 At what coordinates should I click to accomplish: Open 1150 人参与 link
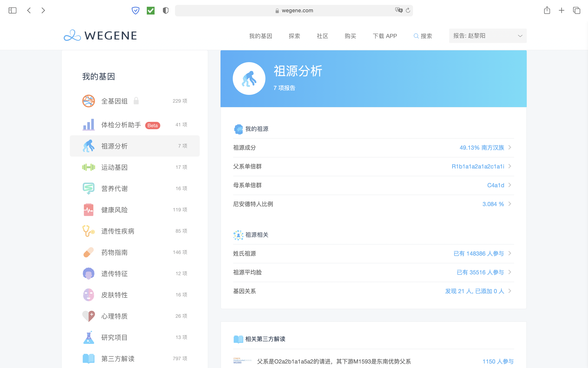(x=498, y=361)
